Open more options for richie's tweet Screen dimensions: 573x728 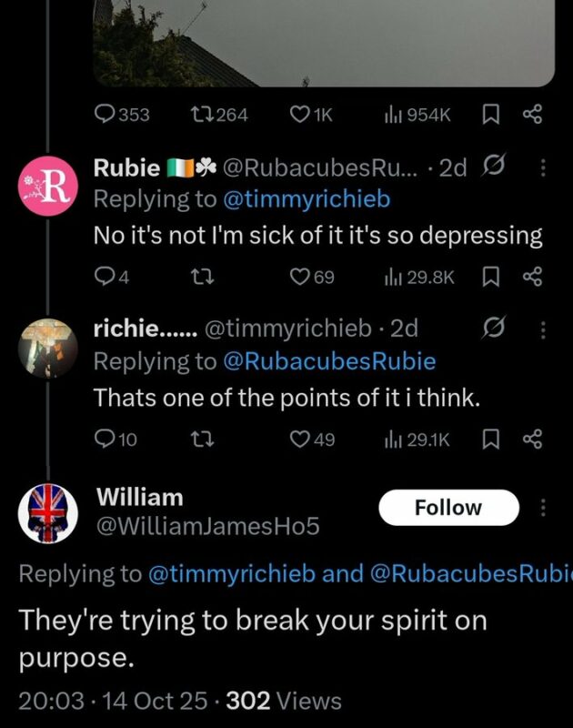(544, 328)
